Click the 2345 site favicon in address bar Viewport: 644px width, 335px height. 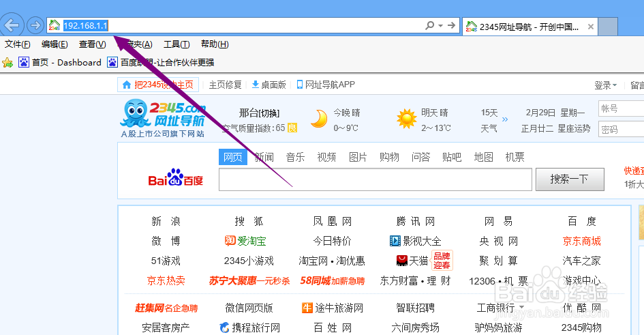pyautogui.click(x=55, y=26)
